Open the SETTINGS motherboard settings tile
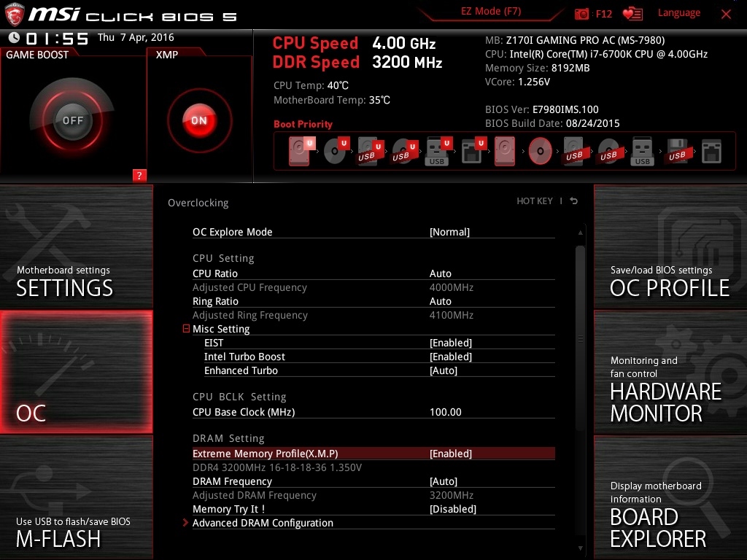Viewport: 747px width, 560px height. [x=76, y=246]
